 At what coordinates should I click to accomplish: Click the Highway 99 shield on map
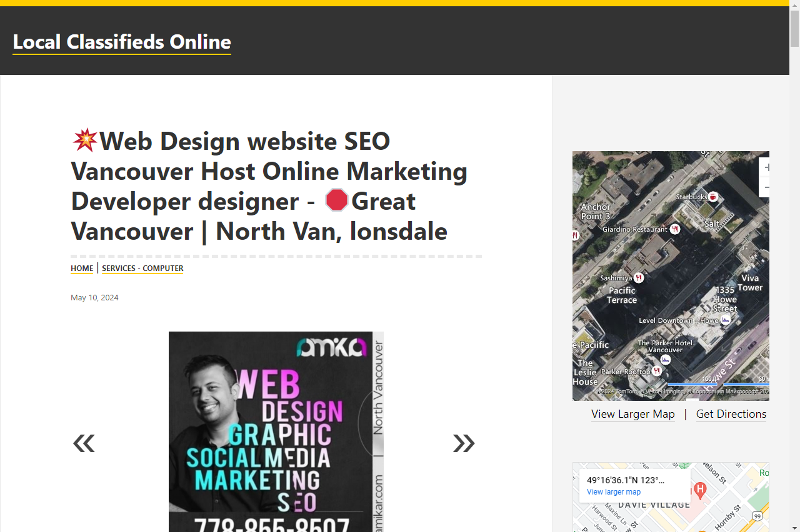tap(757, 516)
